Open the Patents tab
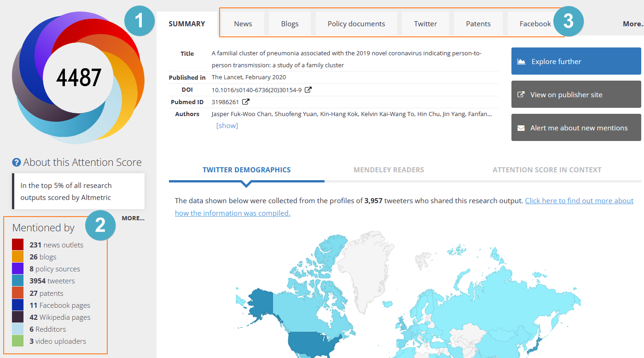Viewport: 644px width, 358px height. [x=478, y=23]
